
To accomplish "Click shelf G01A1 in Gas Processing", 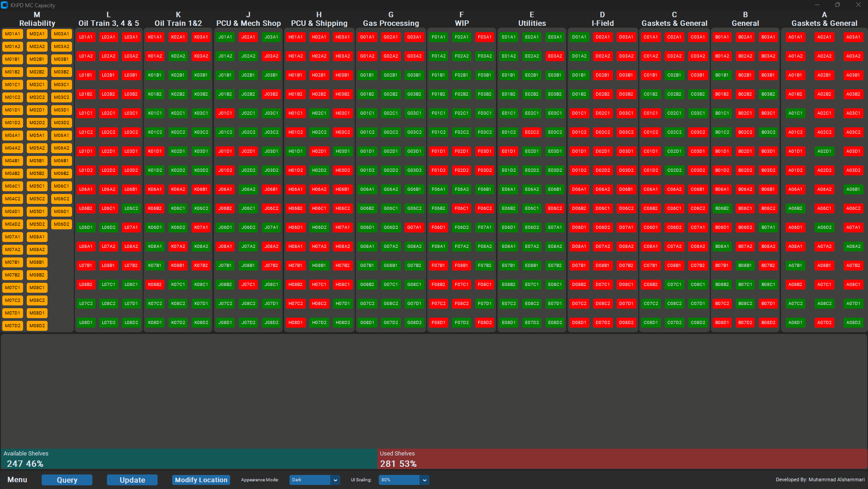I will point(367,37).
